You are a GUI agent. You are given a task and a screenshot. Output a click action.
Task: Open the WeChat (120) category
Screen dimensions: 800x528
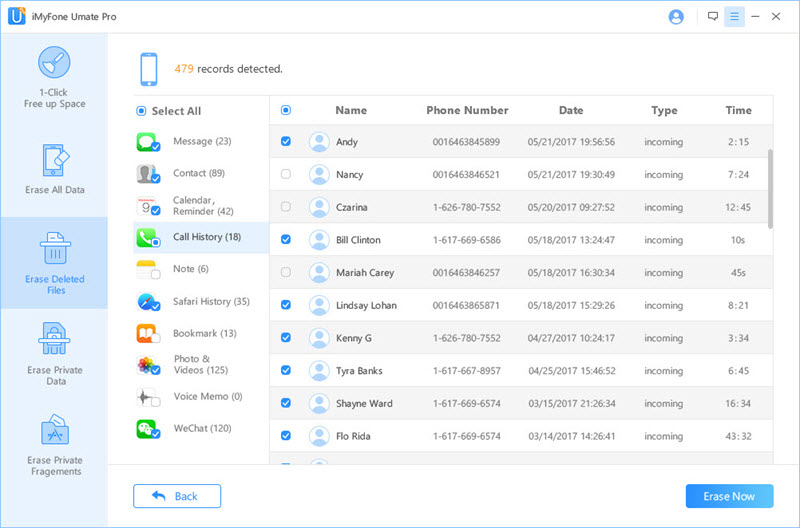coord(203,428)
